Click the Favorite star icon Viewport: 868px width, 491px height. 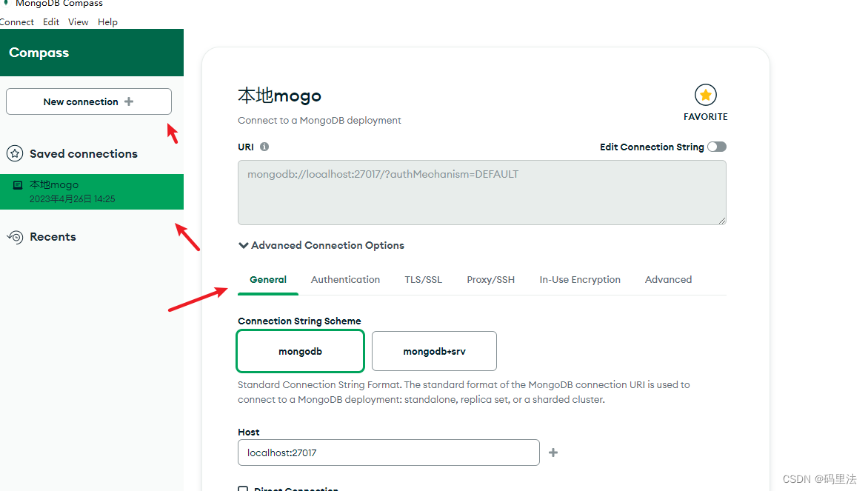[x=706, y=95]
